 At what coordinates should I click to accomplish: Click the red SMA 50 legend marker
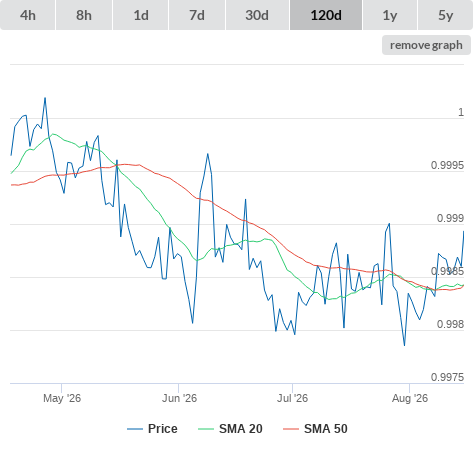(x=291, y=429)
